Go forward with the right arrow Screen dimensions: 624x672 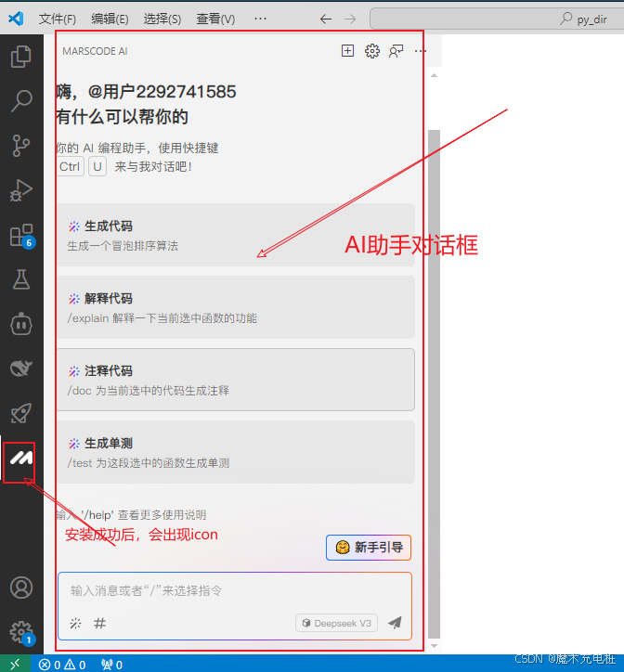point(350,19)
